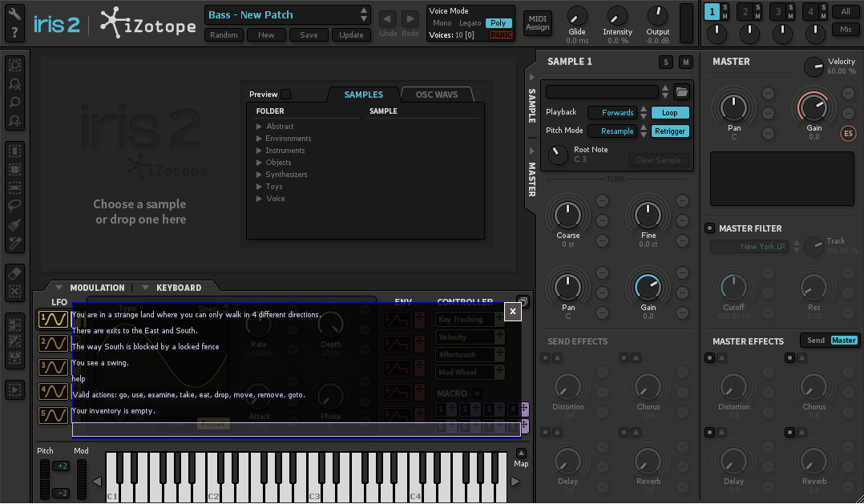Adjust the Output knob
Viewport: 864px width, 504px height.
(x=657, y=15)
